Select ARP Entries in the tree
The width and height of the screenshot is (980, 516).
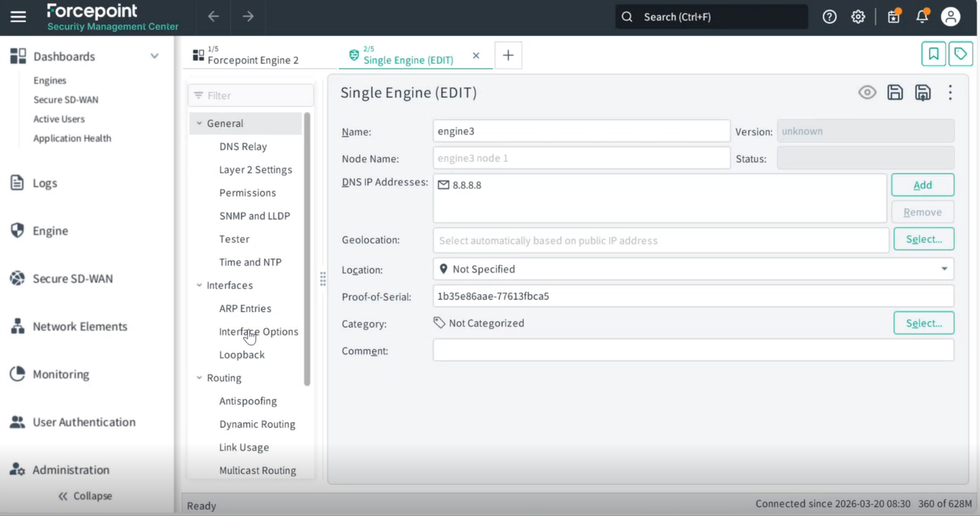[245, 308]
